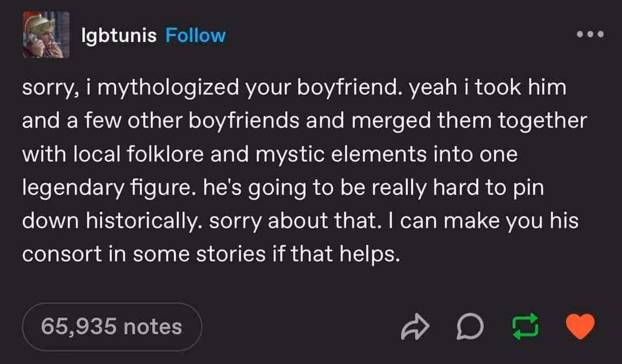Toggle the orange heart to unlike the post

(580, 327)
